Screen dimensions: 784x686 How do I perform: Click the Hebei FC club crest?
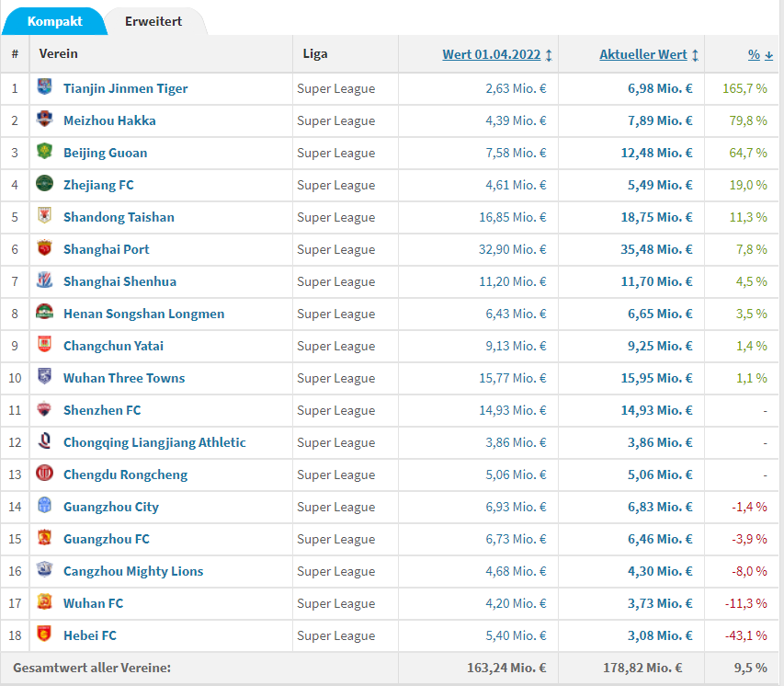tap(44, 634)
